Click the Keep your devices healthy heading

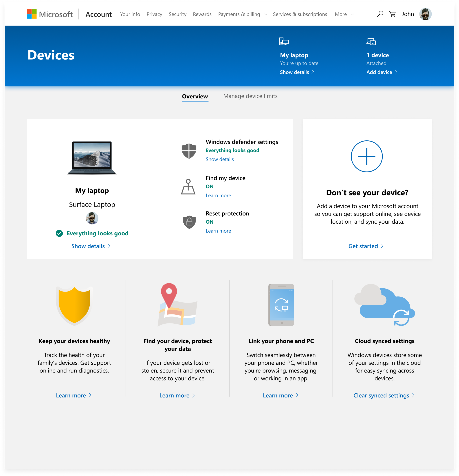pyautogui.click(x=74, y=341)
